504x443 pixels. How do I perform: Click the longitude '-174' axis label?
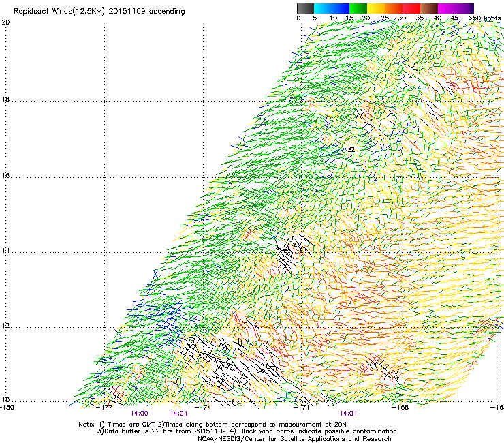[x=204, y=408]
